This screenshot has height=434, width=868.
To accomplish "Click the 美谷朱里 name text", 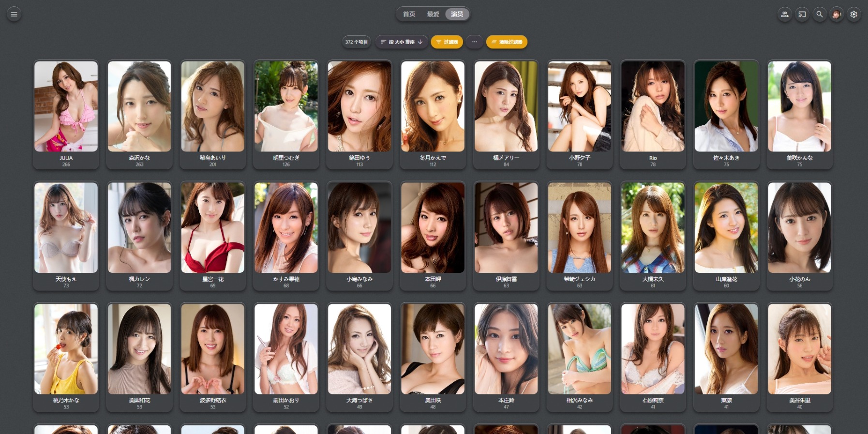I will click(x=800, y=401).
